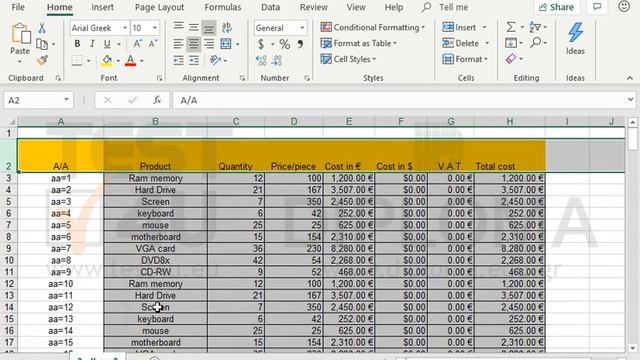640x360 pixels.
Task: Toggle Bottom Align button
Action: click(x=209, y=28)
